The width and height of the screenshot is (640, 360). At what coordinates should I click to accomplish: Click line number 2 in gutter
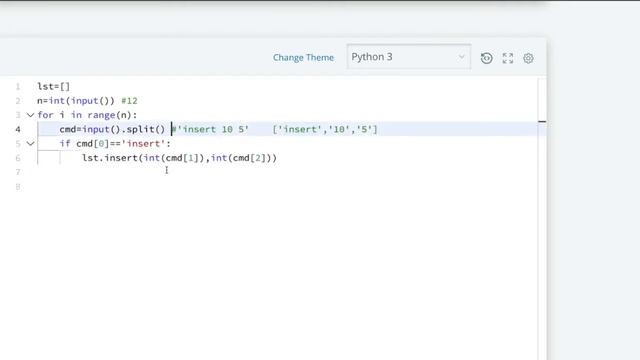click(x=18, y=101)
